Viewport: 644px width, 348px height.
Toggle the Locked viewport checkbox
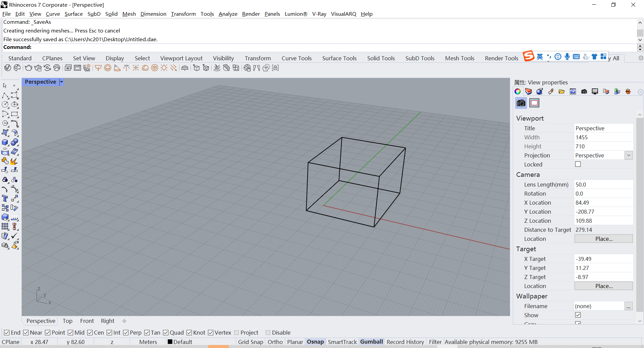(x=578, y=164)
